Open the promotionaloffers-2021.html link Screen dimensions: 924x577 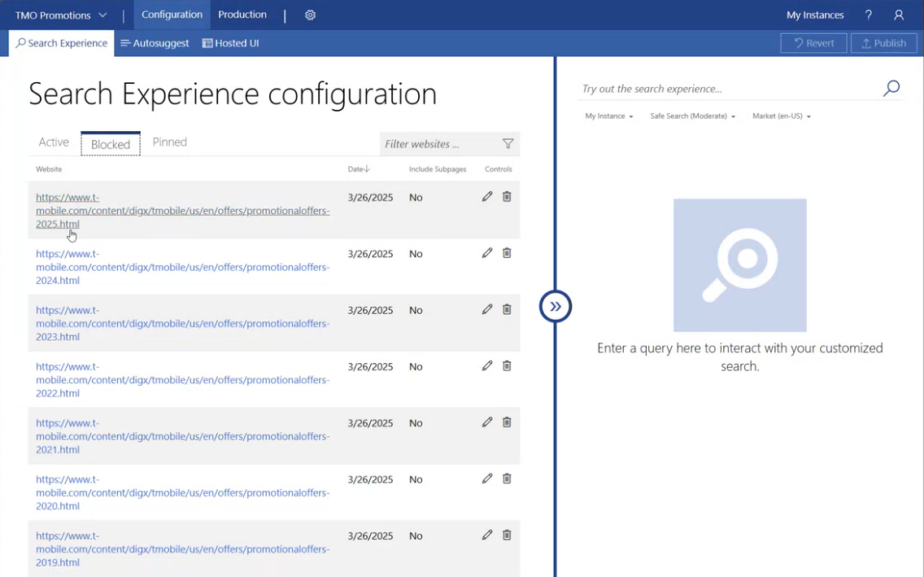click(x=183, y=436)
